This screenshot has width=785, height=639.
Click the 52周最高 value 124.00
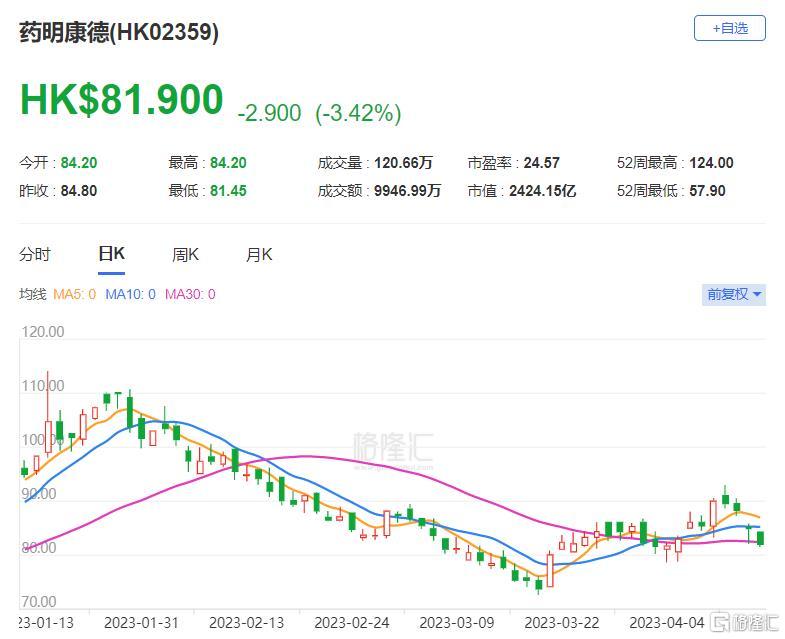click(x=711, y=163)
